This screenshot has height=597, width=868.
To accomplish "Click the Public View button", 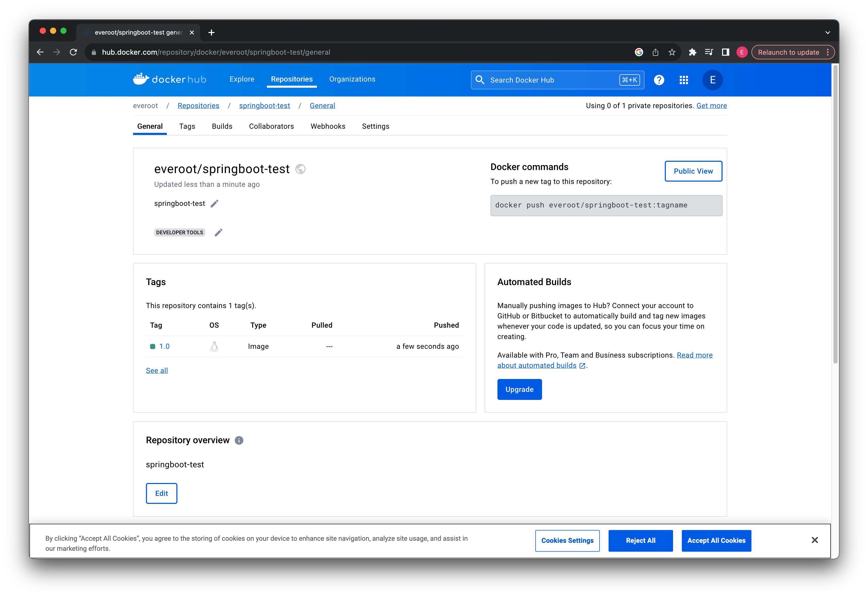I will coord(693,171).
